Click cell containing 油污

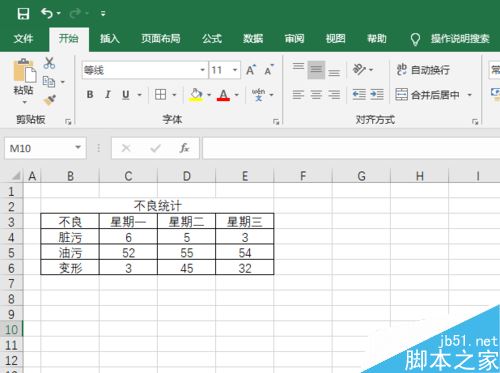coord(70,253)
